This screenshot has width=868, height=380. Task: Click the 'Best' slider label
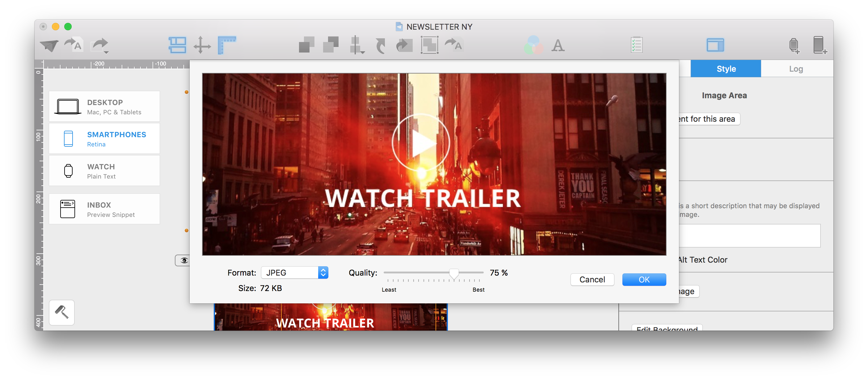click(478, 290)
